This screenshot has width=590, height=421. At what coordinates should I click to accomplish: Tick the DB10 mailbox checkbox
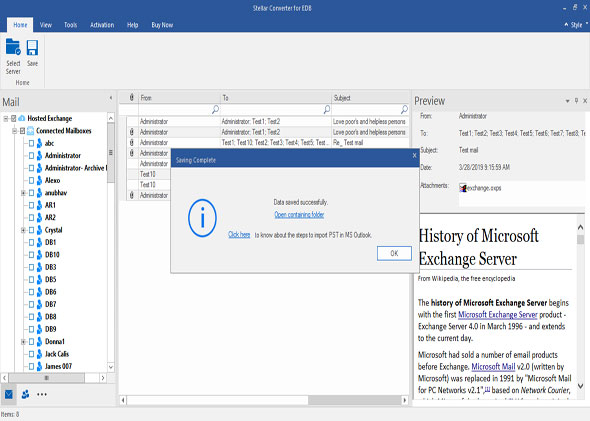32,255
